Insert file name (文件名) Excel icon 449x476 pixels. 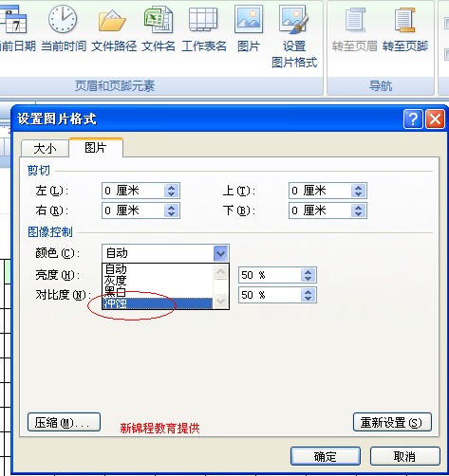(159, 20)
